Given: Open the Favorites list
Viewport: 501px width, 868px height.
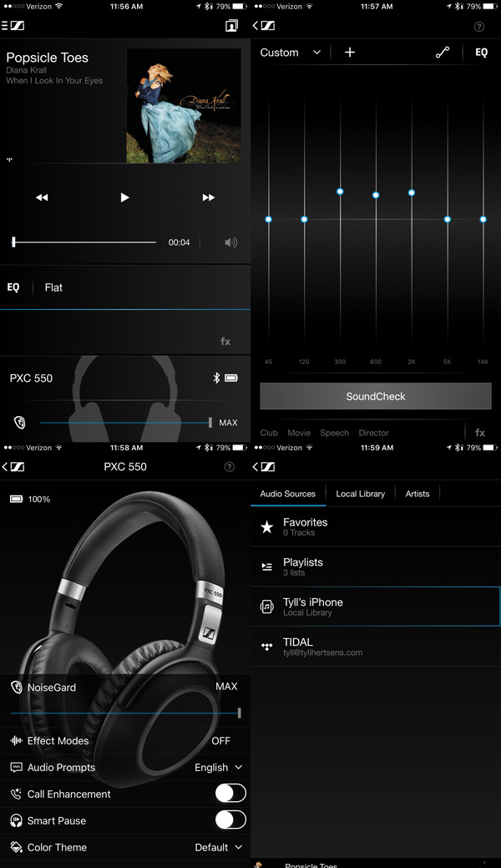Looking at the screenshot, I should click(376, 526).
